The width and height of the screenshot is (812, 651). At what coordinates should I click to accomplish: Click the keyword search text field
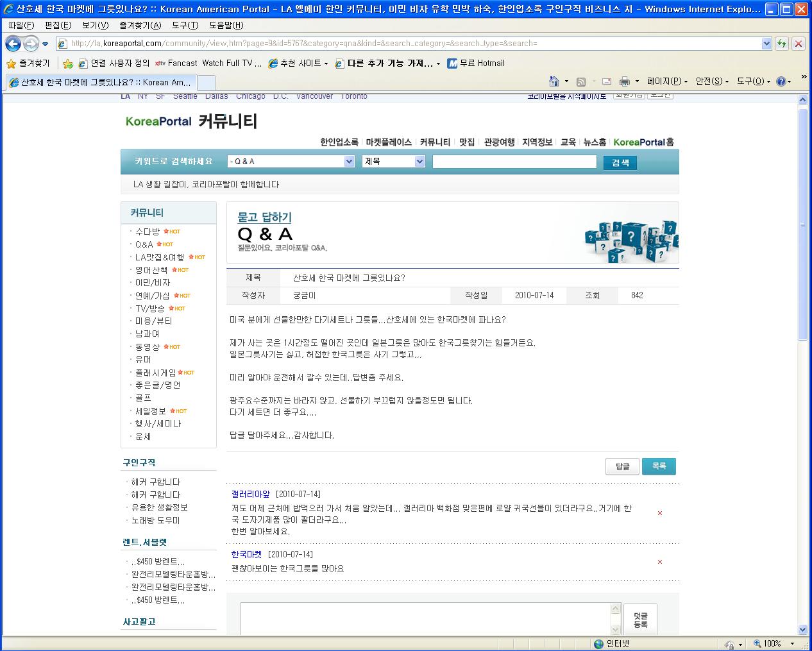[x=514, y=162]
